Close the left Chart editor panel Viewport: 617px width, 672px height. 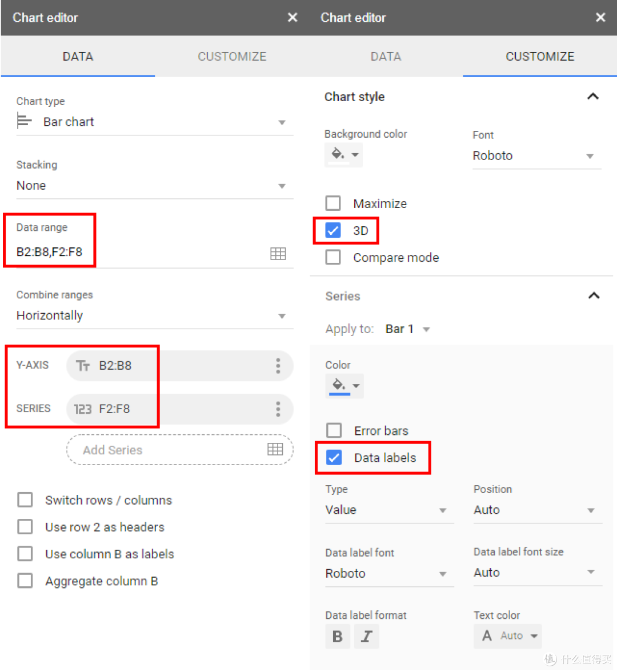pyautogui.click(x=293, y=18)
